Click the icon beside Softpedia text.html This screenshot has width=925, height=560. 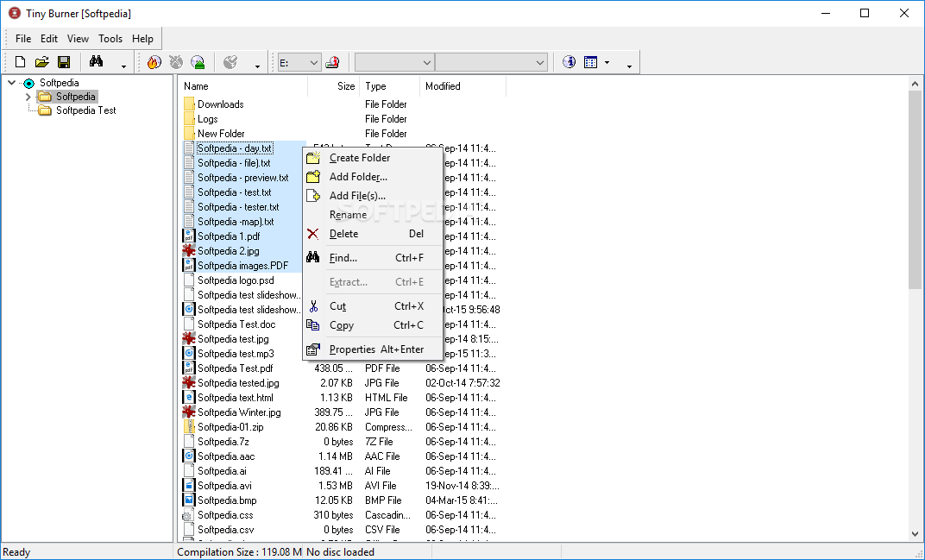coord(189,398)
